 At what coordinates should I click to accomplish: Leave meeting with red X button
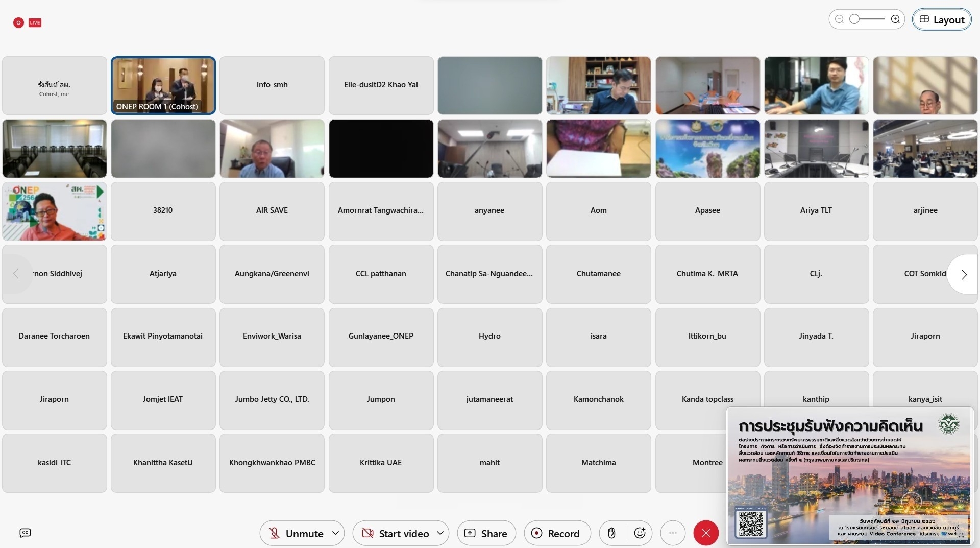tap(706, 533)
